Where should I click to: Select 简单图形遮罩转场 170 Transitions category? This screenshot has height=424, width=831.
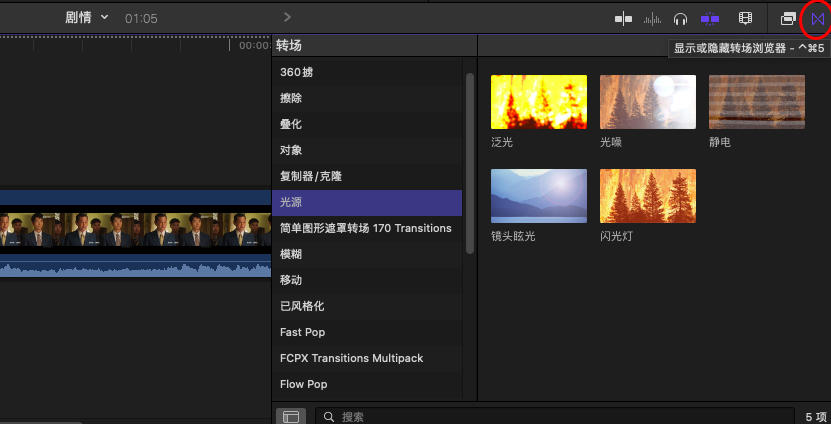[367, 228]
